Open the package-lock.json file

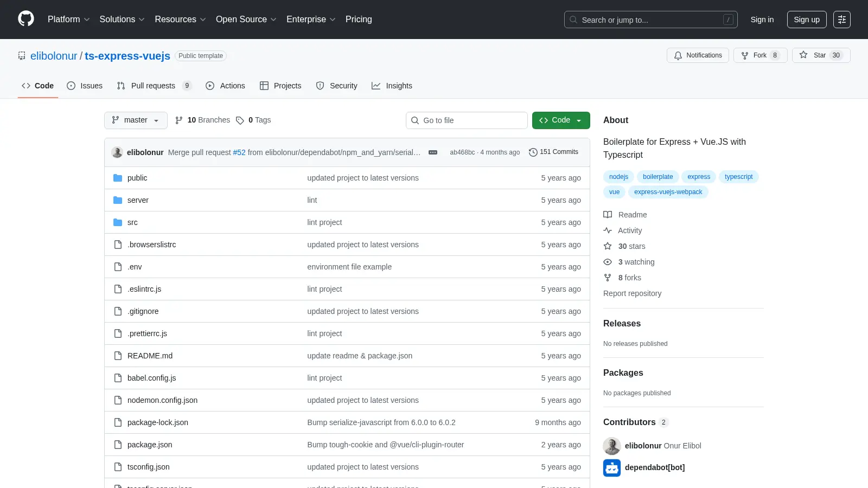pyautogui.click(x=158, y=422)
